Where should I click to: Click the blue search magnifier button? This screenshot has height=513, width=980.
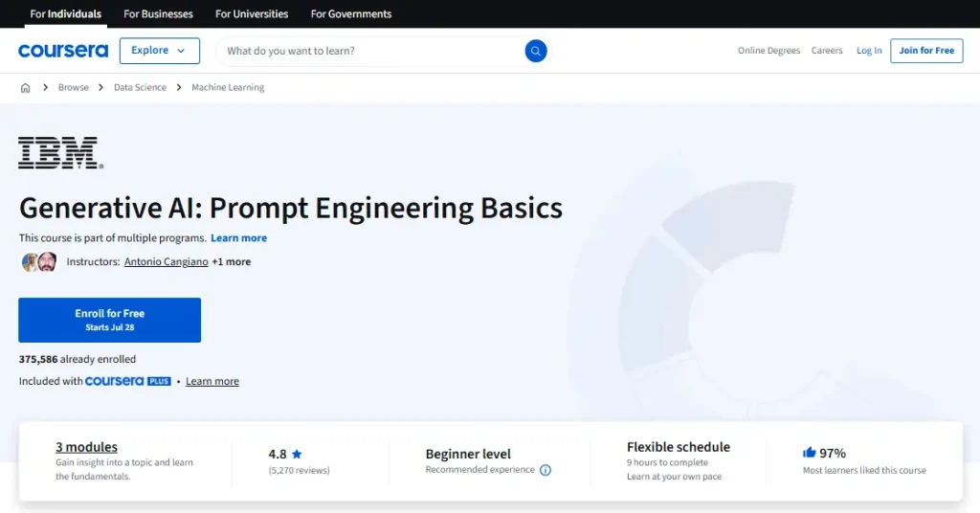[x=536, y=51]
